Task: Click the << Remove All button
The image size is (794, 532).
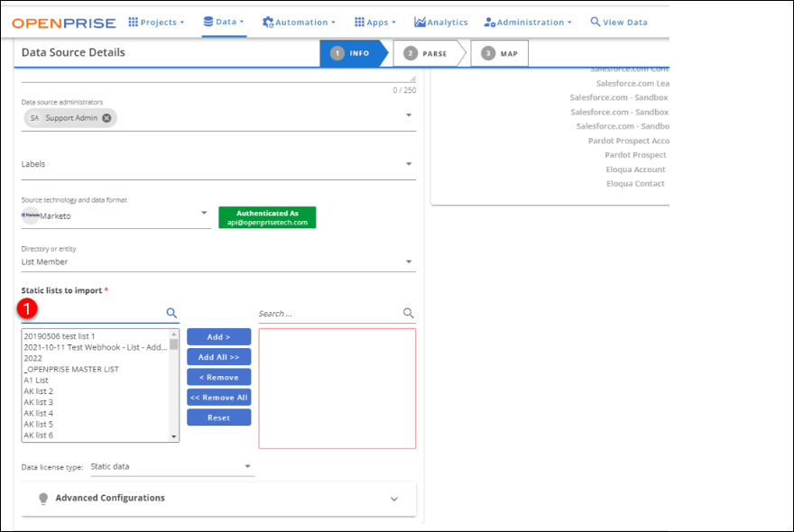Action: (218, 398)
